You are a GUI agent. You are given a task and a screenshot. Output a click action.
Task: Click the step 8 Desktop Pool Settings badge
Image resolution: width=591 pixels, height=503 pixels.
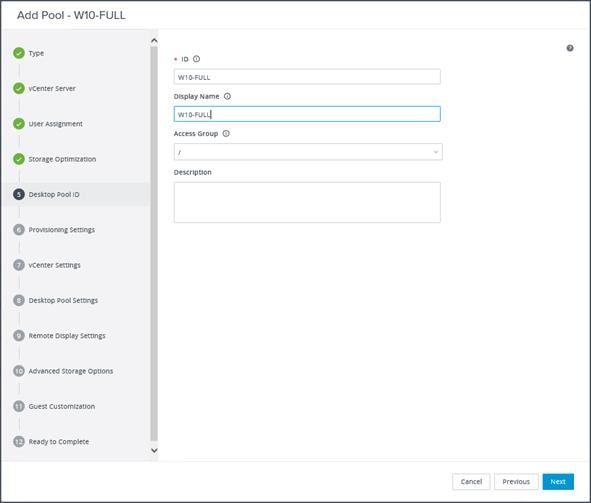[19, 300]
